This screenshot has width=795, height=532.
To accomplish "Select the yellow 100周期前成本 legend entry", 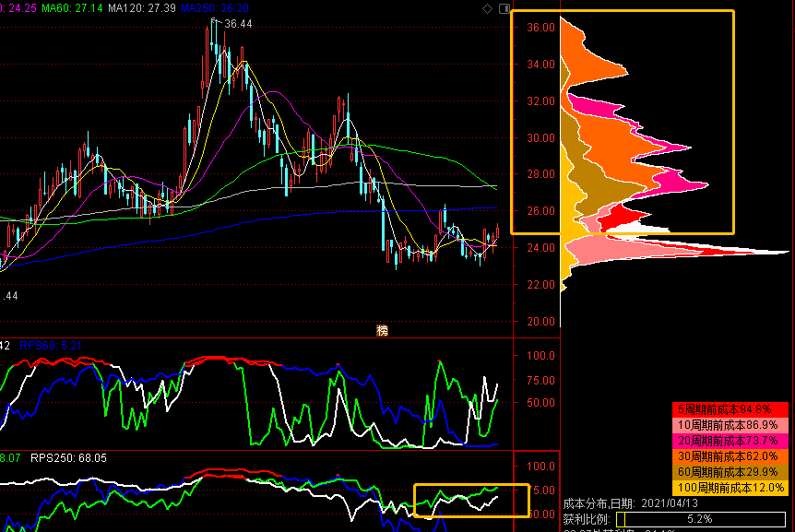I will [x=730, y=488].
